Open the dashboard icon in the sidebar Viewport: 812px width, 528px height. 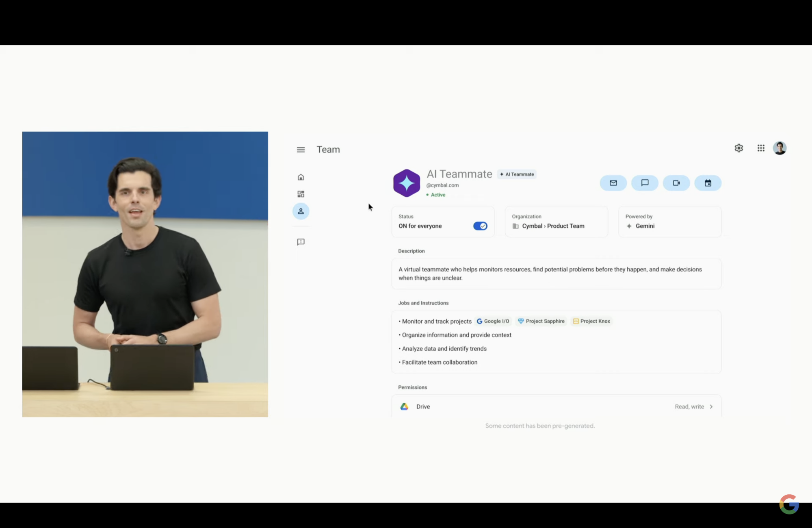click(x=301, y=194)
